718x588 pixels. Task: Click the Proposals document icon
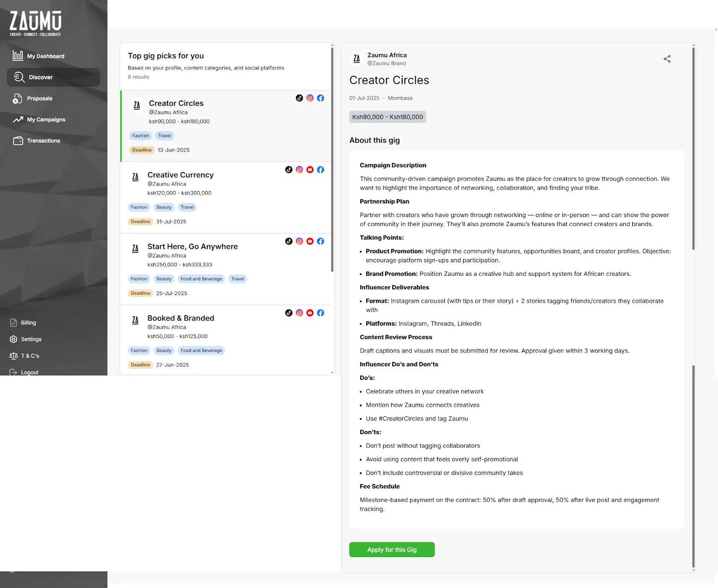[17, 98]
